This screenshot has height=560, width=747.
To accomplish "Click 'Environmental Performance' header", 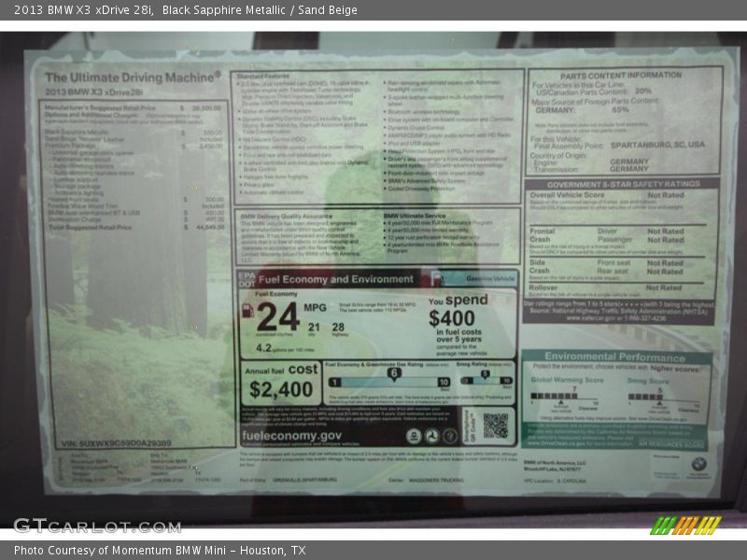I will click(x=614, y=357).
